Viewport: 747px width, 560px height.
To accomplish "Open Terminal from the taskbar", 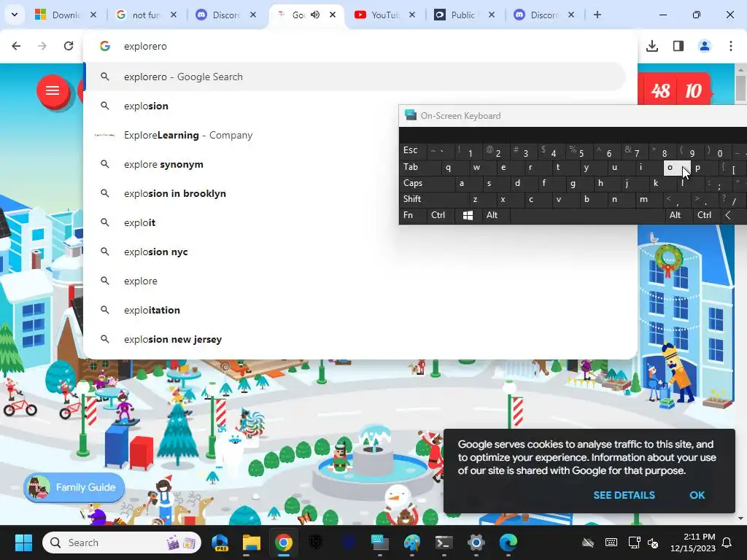I will point(444,542).
